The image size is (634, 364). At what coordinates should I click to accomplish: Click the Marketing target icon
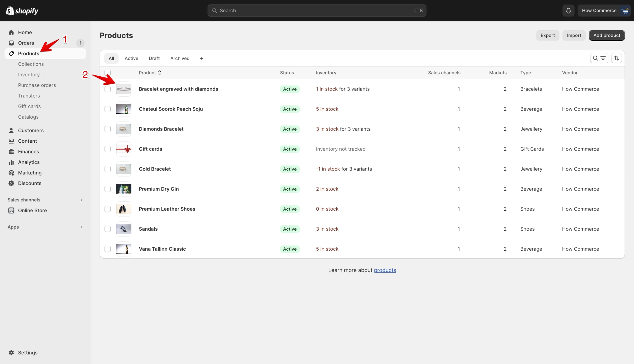coord(11,173)
